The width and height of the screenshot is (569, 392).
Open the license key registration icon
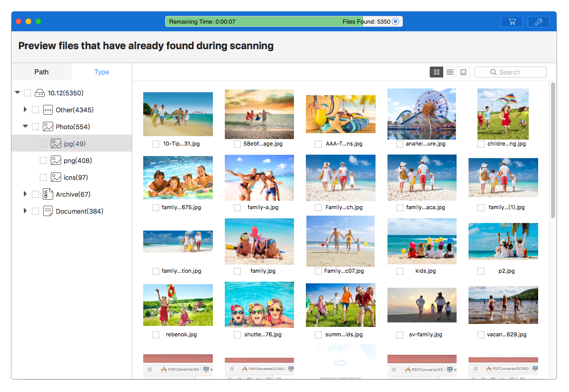click(538, 22)
